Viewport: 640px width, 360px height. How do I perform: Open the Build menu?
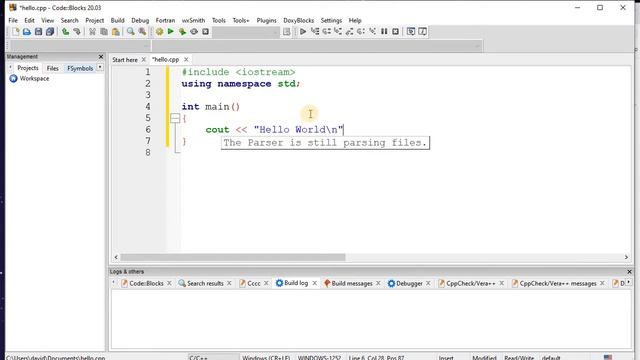tap(118, 20)
